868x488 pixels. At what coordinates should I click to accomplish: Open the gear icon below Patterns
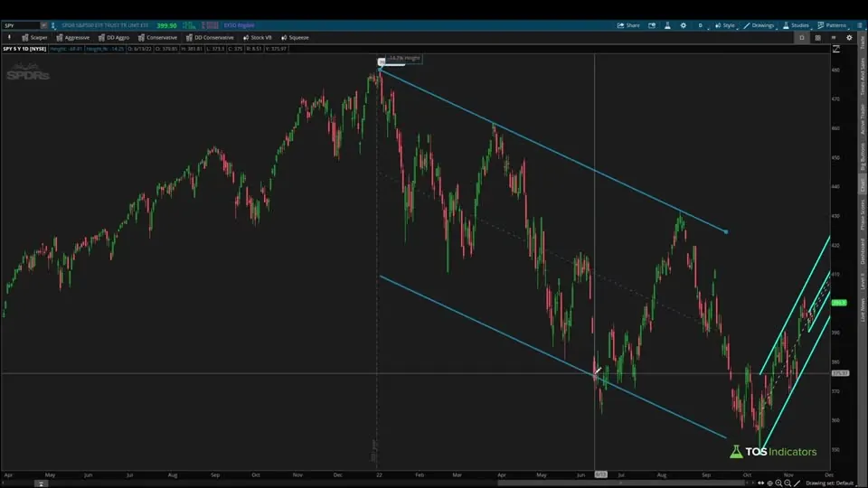click(849, 38)
